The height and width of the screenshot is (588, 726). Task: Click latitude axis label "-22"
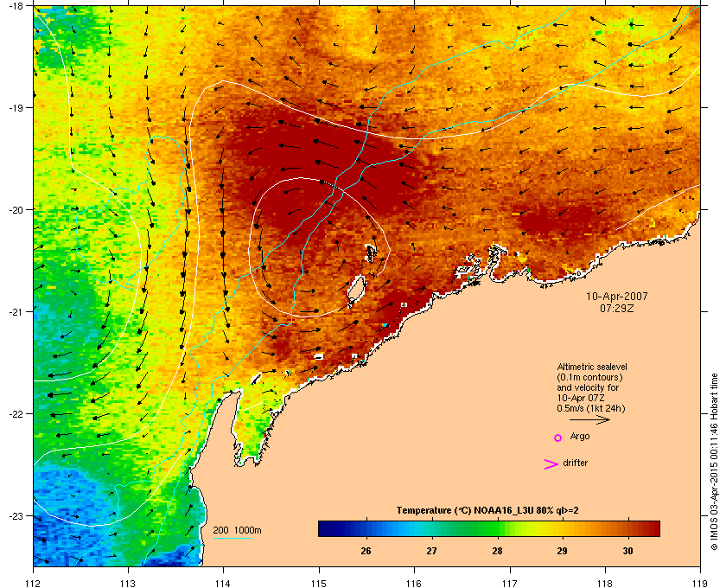tap(16, 413)
